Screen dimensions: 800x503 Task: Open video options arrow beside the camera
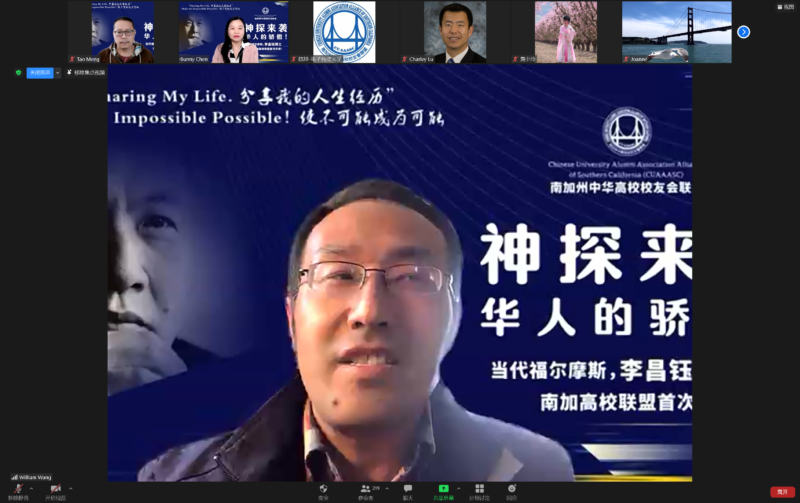pyautogui.click(x=70, y=488)
